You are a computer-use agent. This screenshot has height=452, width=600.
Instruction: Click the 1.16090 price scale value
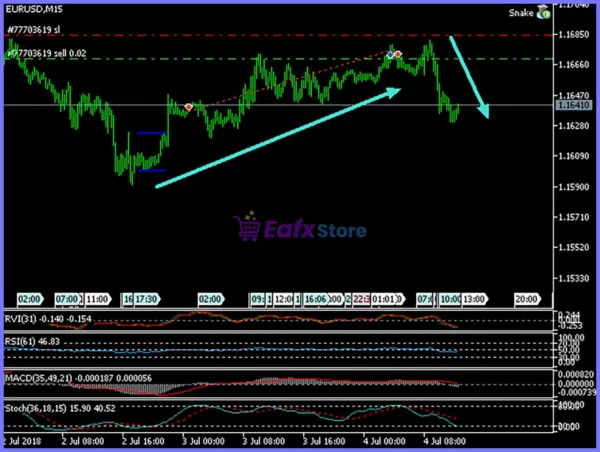click(574, 156)
